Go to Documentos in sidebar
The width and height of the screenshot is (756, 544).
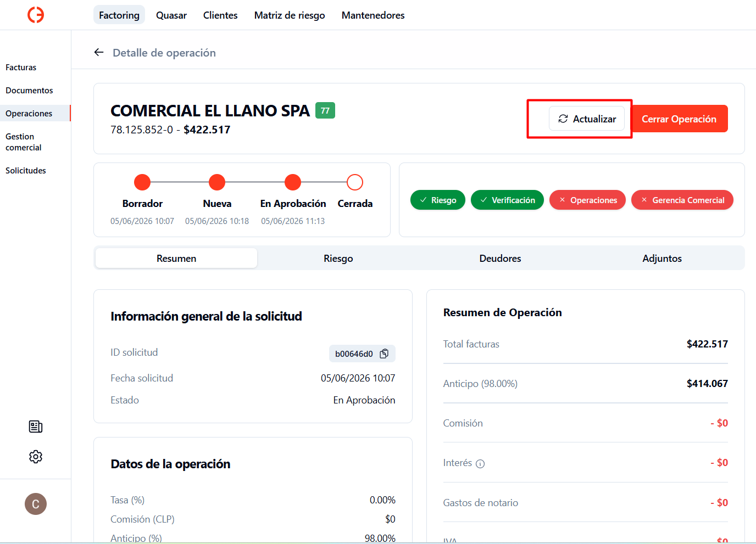pos(29,91)
